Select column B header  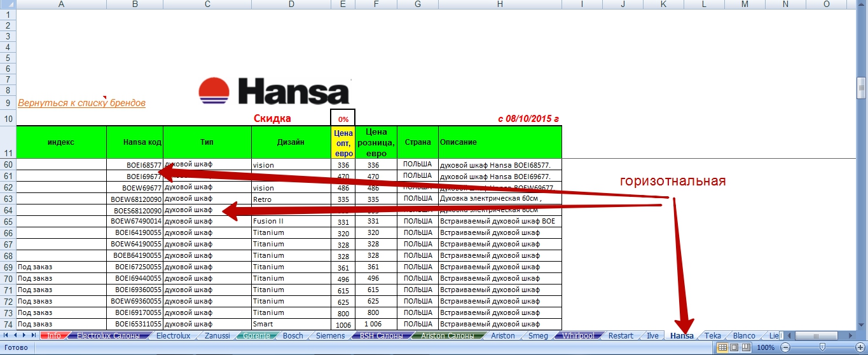pos(135,4)
